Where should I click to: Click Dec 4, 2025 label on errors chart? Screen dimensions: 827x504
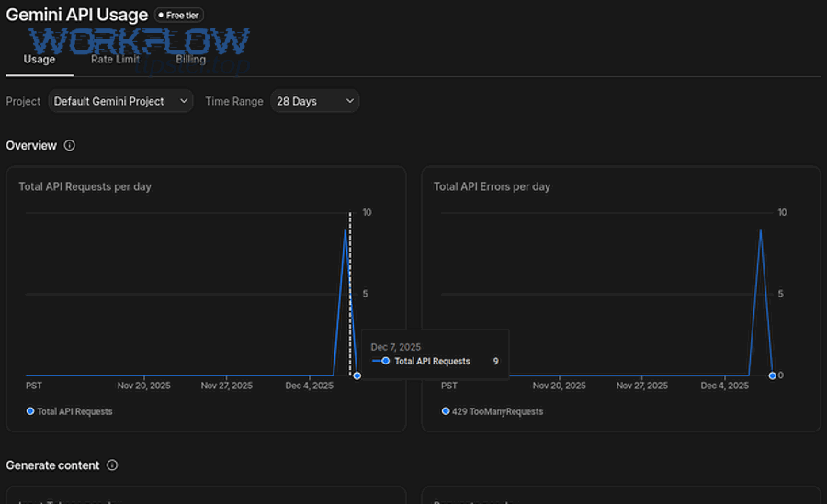pos(724,386)
